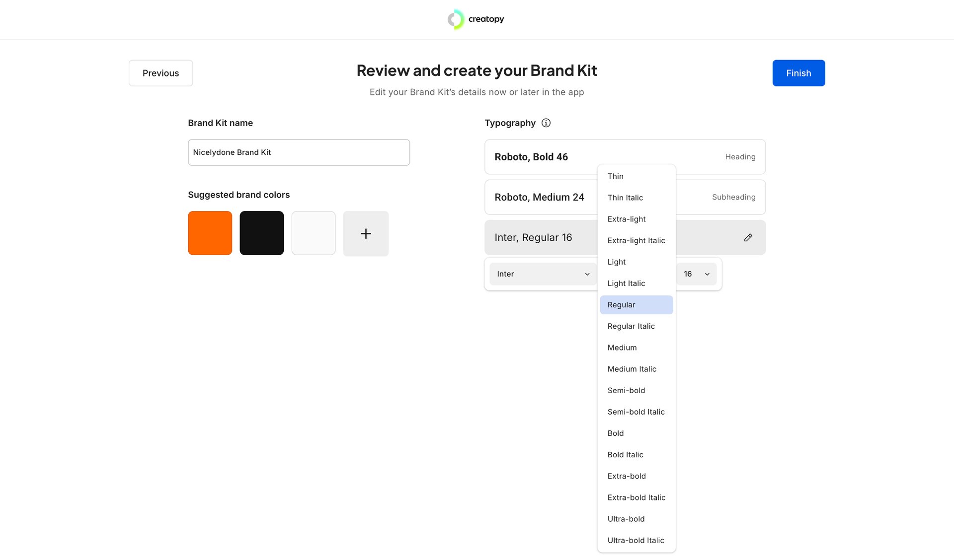Screen dimensions: 954x560
Task: Open the pencil edit icon for Inter Regular 16
Action: click(x=748, y=237)
